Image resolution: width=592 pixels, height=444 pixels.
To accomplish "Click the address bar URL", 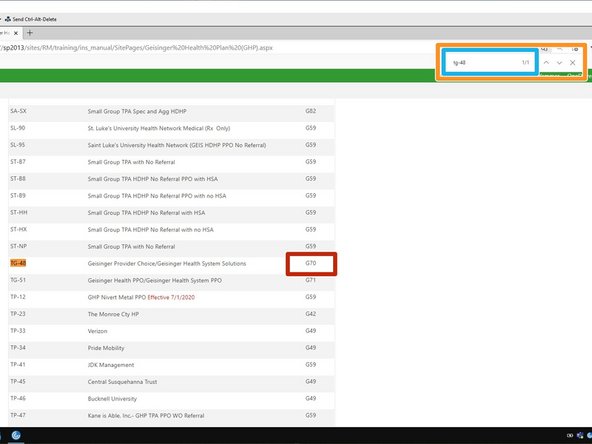I will [137, 48].
